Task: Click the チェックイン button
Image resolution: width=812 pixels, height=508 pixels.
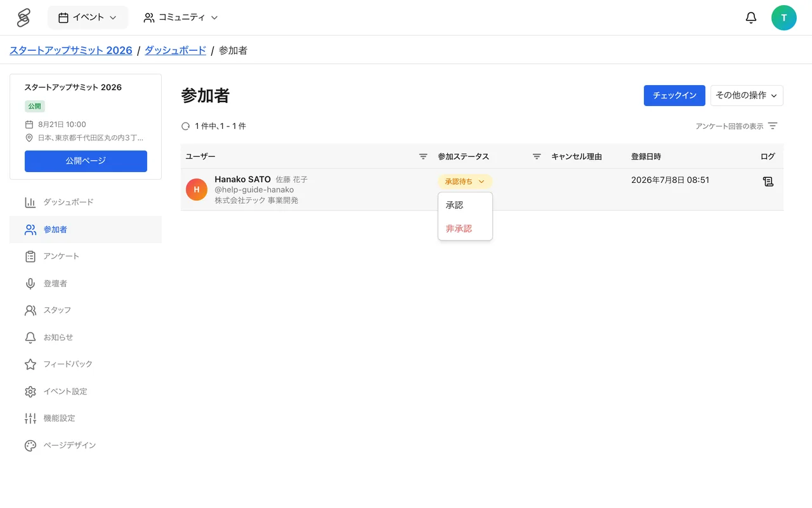Action: (674, 95)
